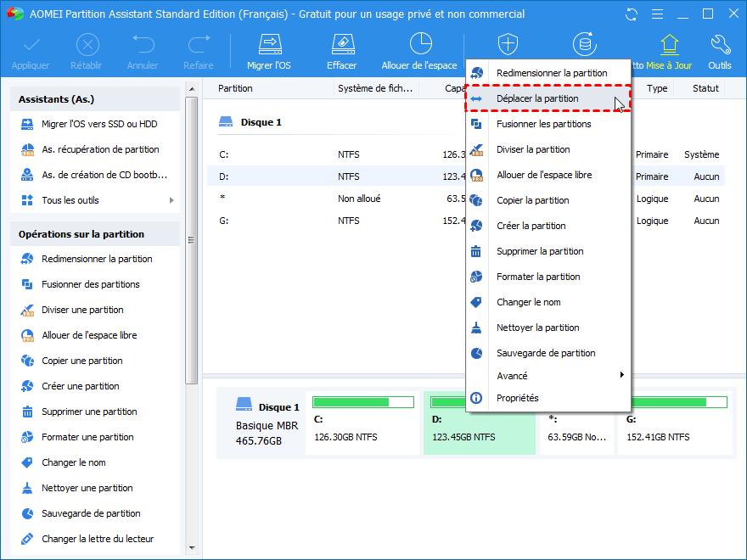This screenshot has height=560, width=747.
Task: Click Copier une partition in sidebar
Action: (x=95, y=361)
